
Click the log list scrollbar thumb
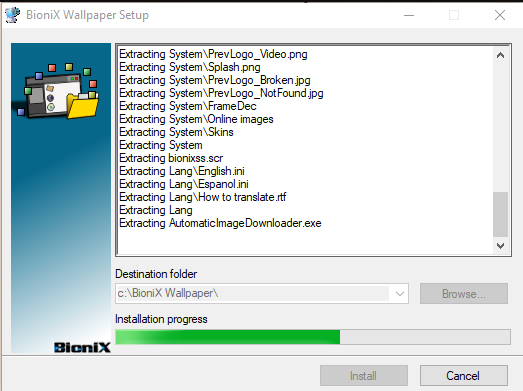click(500, 214)
